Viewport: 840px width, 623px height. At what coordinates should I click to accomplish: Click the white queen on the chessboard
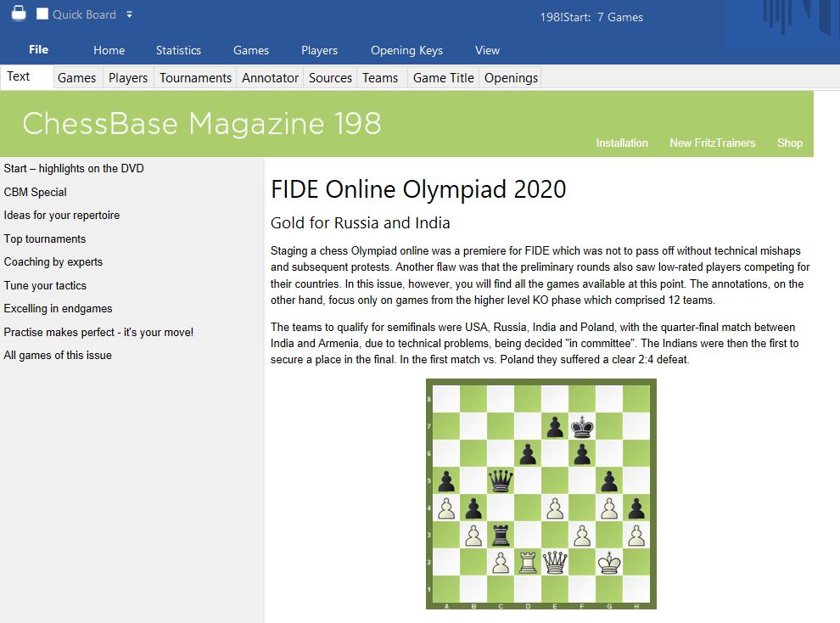[x=554, y=561]
